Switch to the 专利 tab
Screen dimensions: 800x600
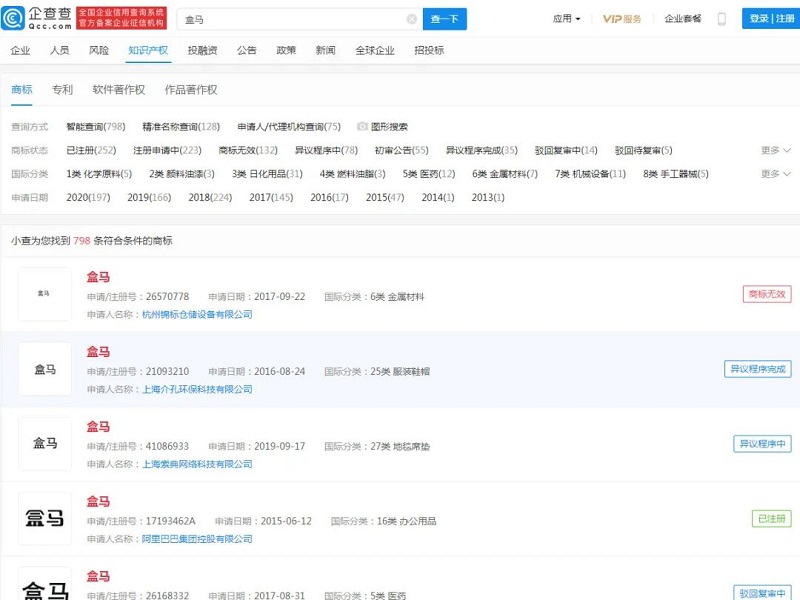click(62, 90)
